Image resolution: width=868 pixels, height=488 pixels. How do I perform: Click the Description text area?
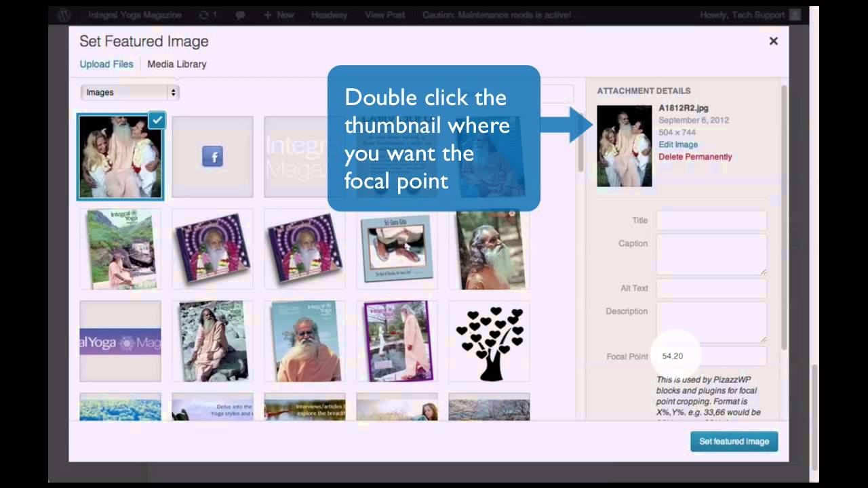click(711, 322)
